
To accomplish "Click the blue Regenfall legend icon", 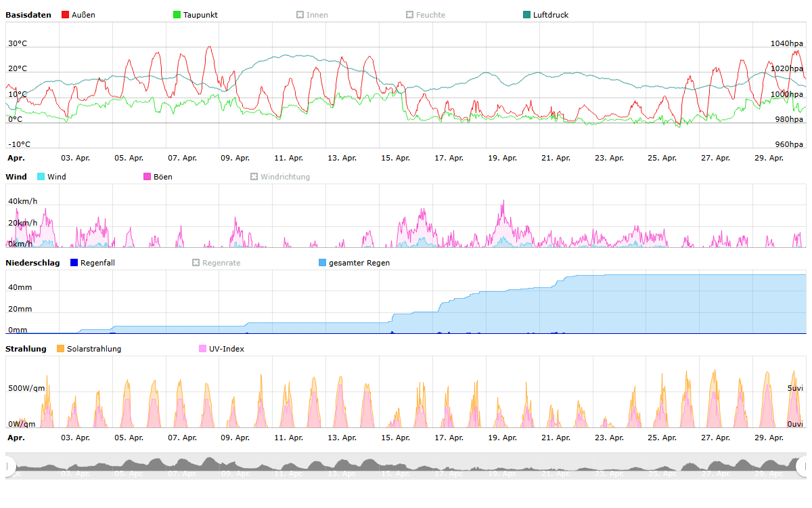I will [74, 263].
